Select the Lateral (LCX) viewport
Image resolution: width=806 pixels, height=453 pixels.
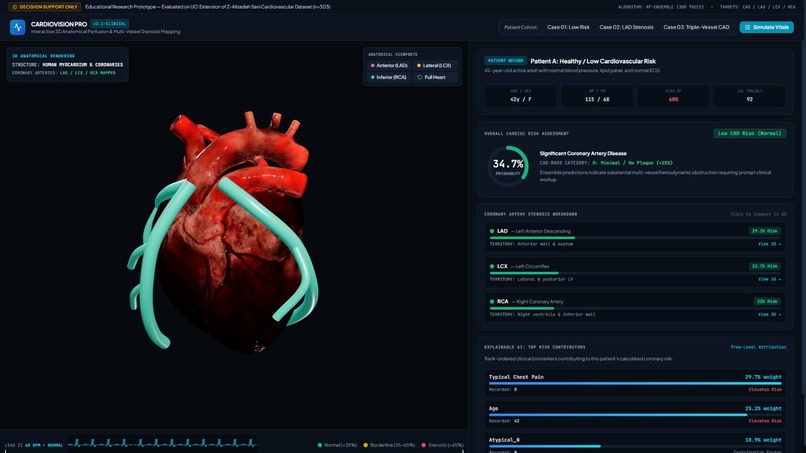tap(434, 66)
